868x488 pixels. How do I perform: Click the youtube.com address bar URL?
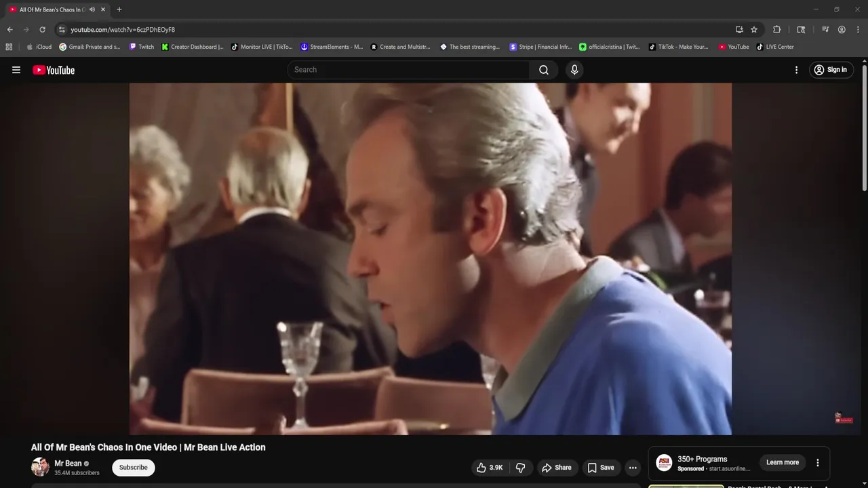click(x=123, y=30)
